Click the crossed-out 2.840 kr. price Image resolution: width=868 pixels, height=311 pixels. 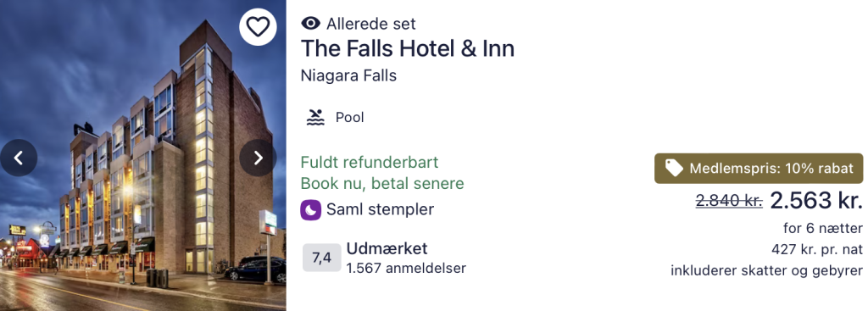coord(729,202)
